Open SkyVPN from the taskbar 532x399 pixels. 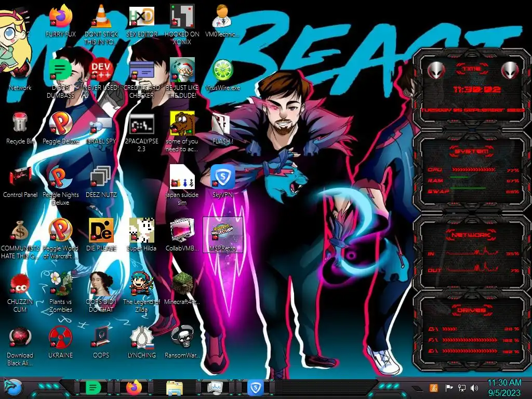point(255,388)
